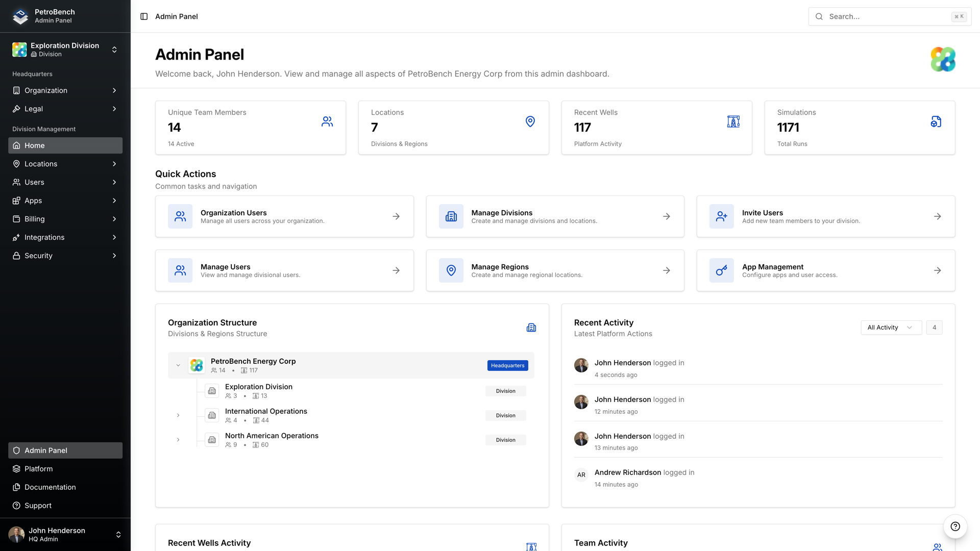Click the Manage Regions map pin icon

451,270
